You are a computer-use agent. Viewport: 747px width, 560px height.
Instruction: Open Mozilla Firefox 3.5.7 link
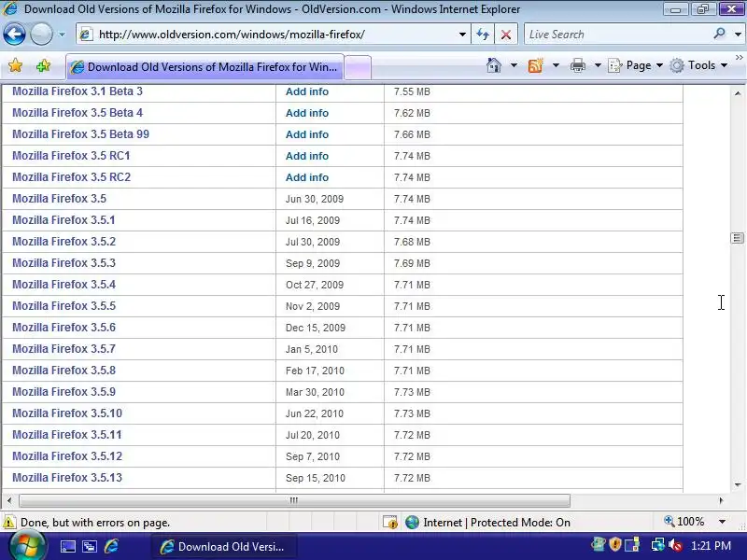point(63,348)
